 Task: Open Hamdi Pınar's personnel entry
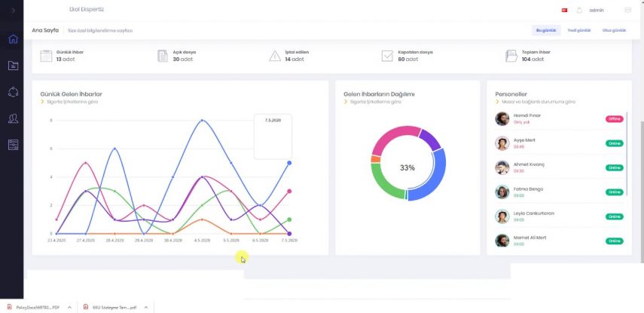pyautogui.click(x=527, y=118)
